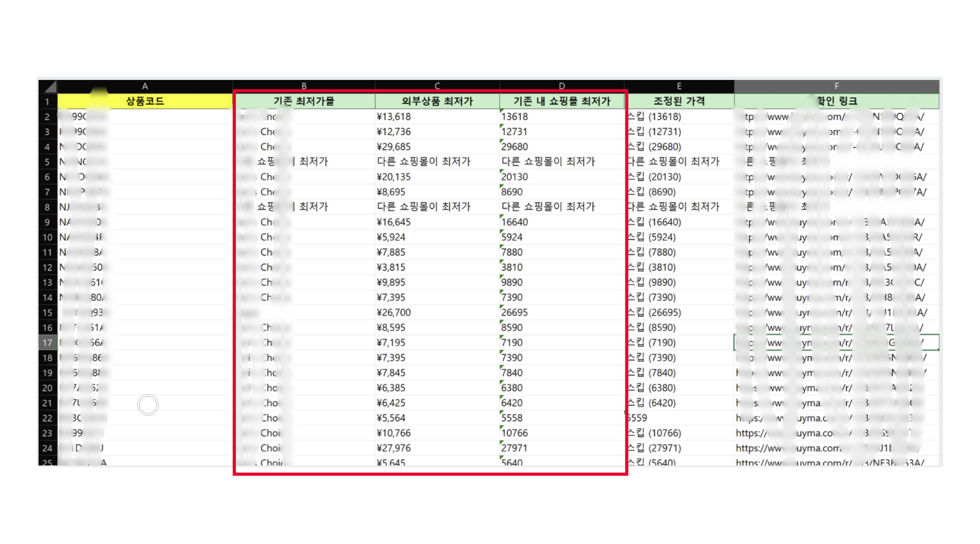Click the 기존 최저가몰 header cell

(x=304, y=101)
